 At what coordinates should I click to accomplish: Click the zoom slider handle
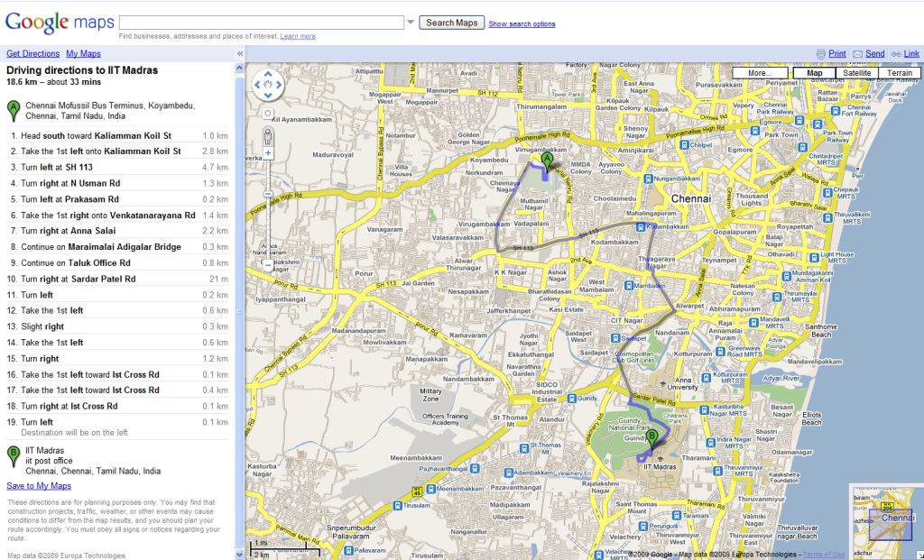pyautogui.click(x=268, y=194)
